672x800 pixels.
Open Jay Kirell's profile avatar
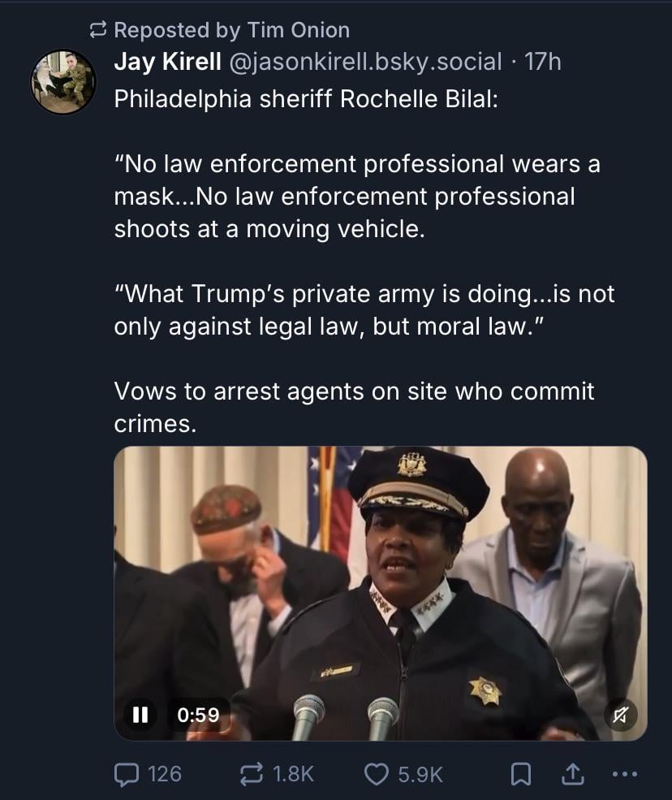pos(63,81)
